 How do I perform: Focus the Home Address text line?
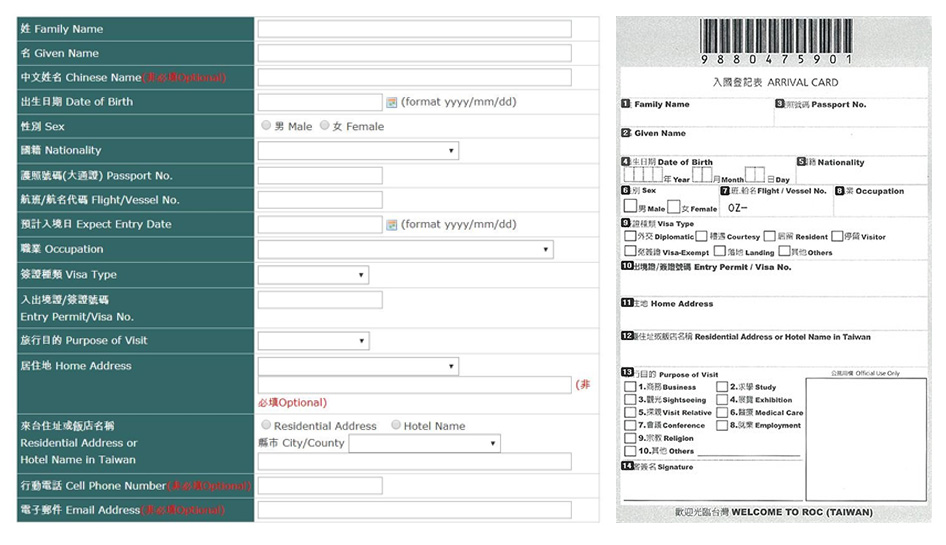tap(414, 385)
